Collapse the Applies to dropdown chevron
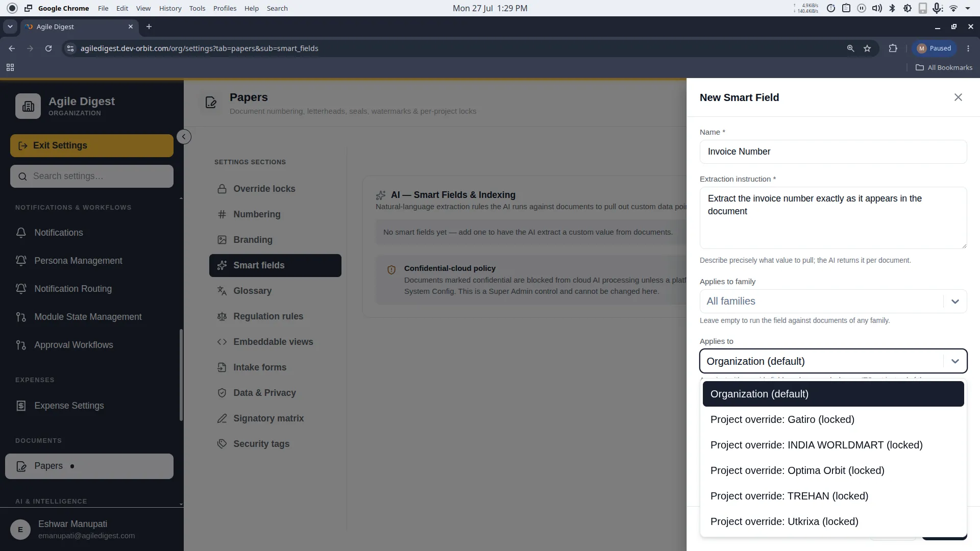 pos(955,361)
